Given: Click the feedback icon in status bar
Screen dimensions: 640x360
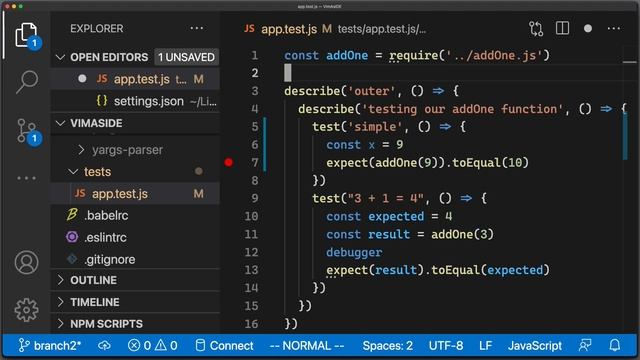Looking at the screenshot, I should (585, 346).
